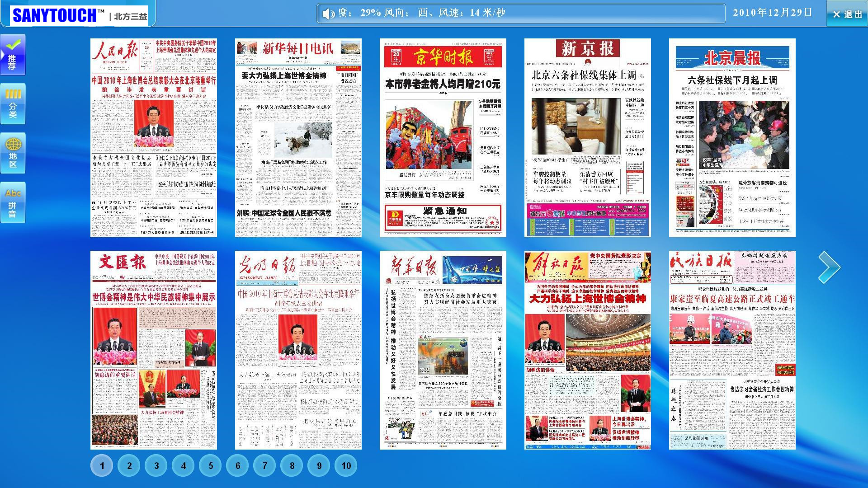Viewport: 868px width, 488px height.
Task: Open the 文汇报 newspaper thumbnail
Action: pos(154,350)
